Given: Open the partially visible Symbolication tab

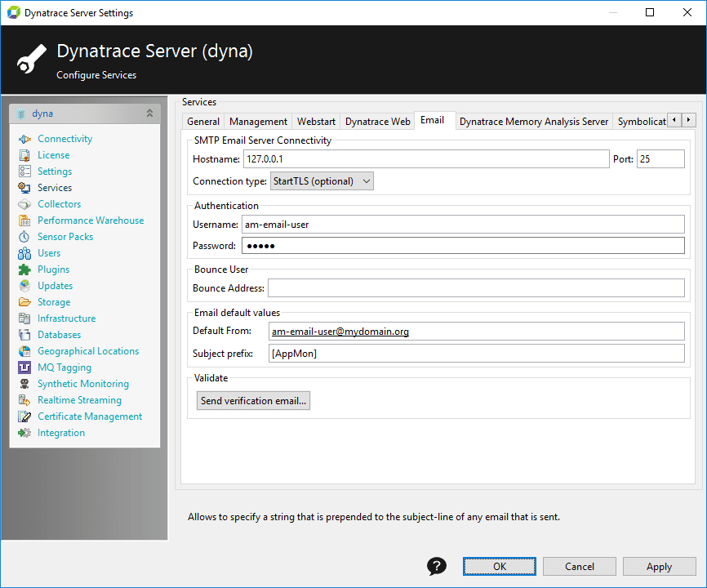Looking at the screenshot, I should [x=640, y=122].
